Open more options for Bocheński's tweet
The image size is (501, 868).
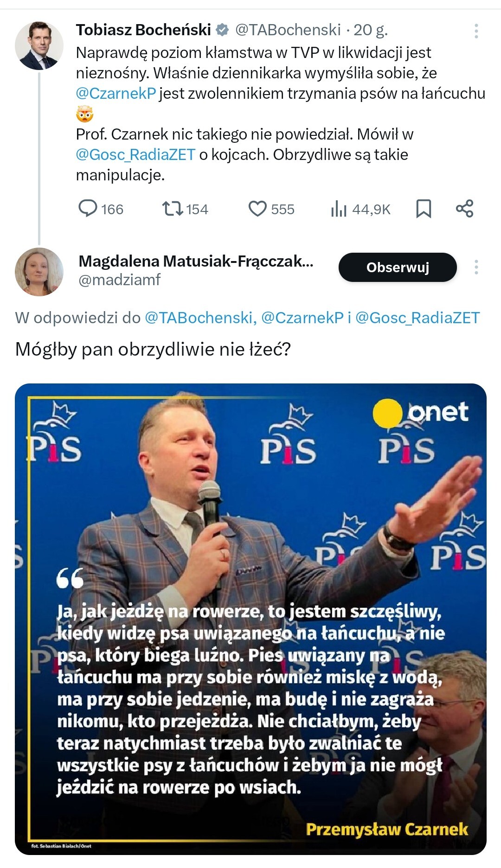[476, 31]
